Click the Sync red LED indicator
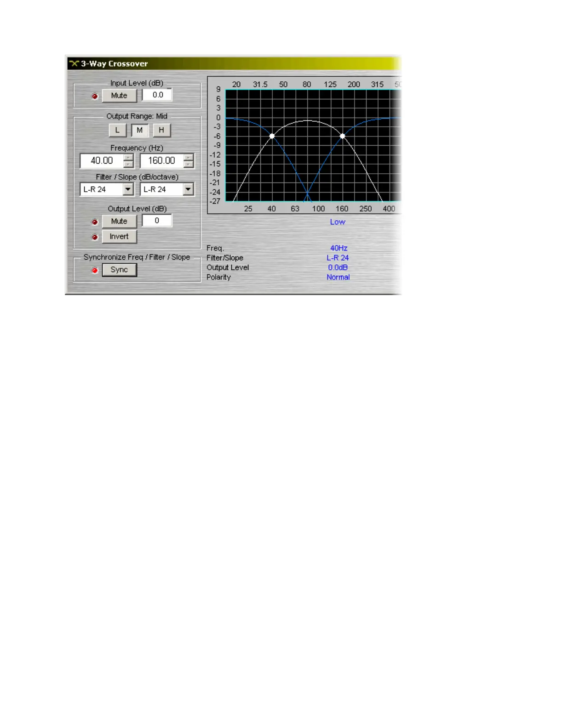 pos(95,270)
